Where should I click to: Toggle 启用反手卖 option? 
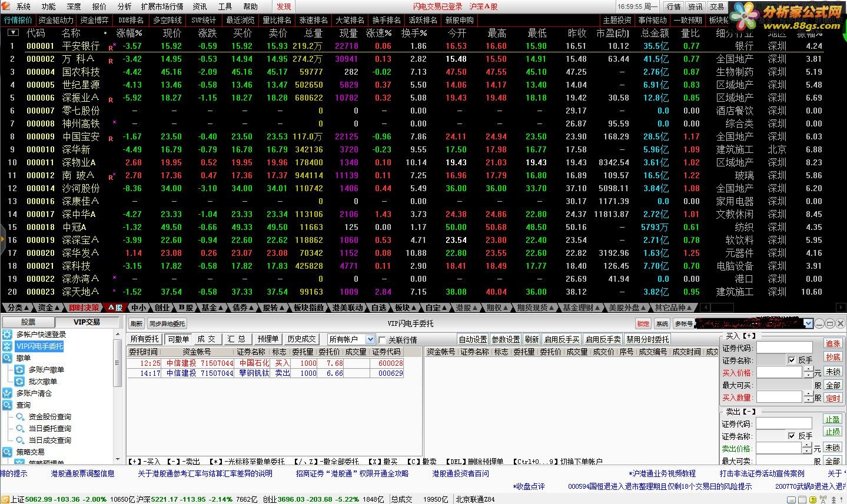603,339
